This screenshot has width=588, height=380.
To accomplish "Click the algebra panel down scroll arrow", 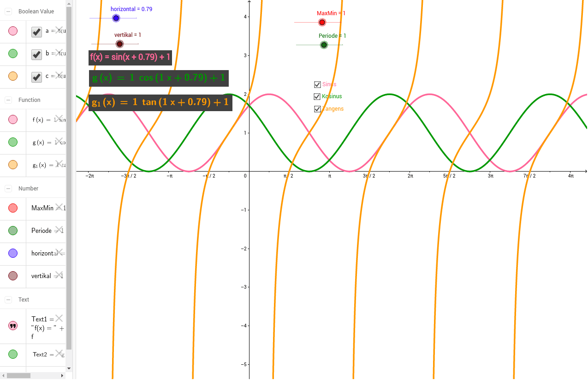I will pos(69,368).
